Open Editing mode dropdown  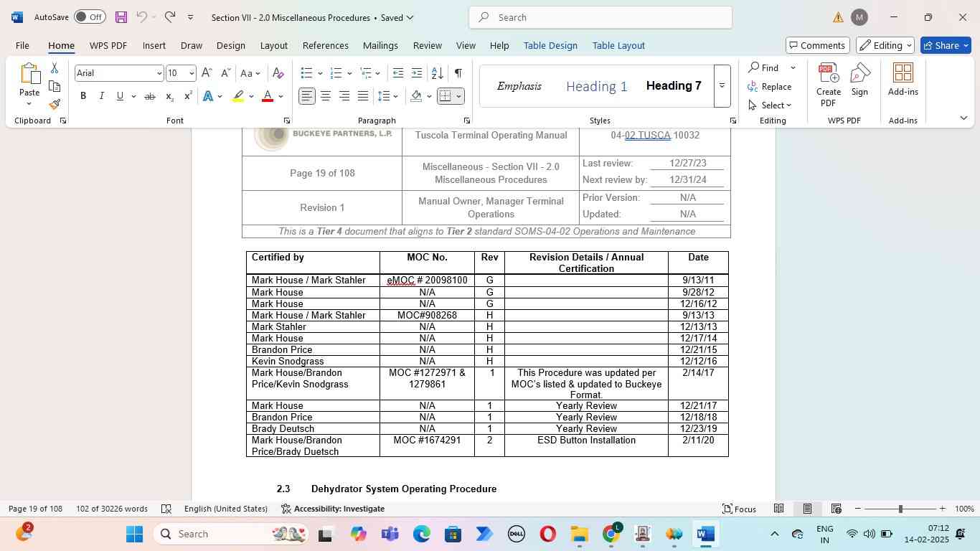(x=885, y=45)
